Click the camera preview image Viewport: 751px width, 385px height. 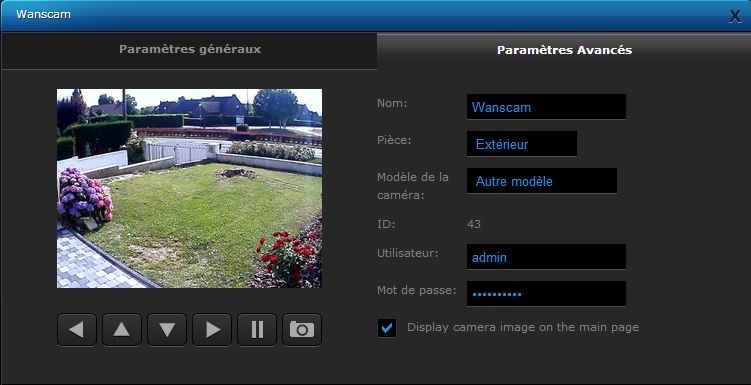[189, 188]
